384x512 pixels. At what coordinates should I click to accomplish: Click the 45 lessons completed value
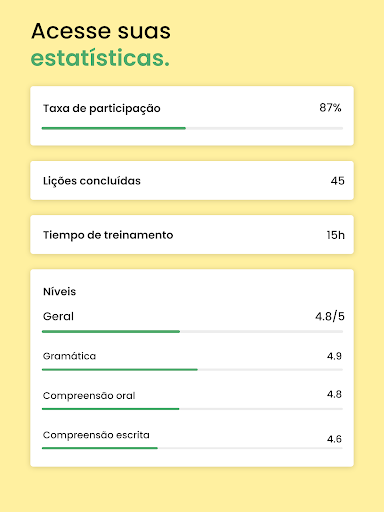coord(337,181)
